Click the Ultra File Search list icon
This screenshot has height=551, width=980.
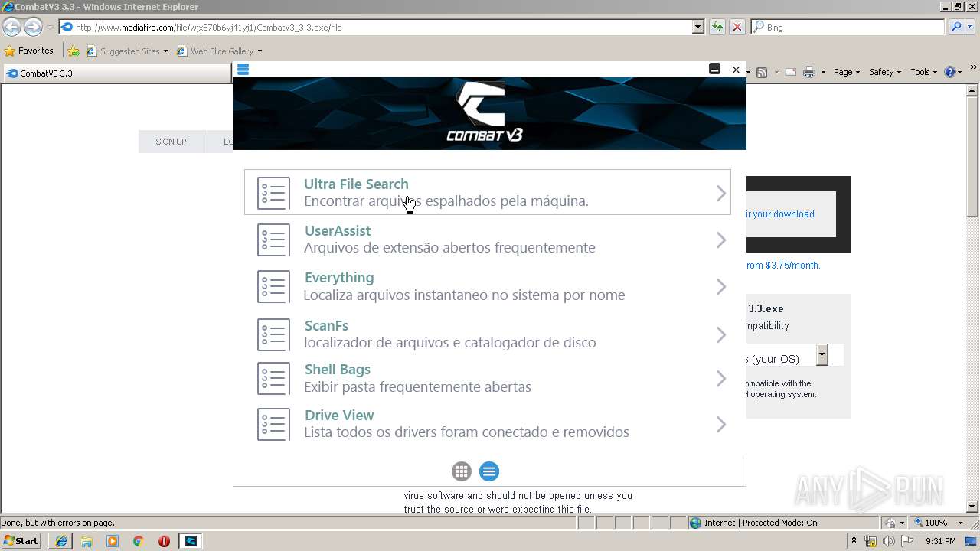pos(273,194)
